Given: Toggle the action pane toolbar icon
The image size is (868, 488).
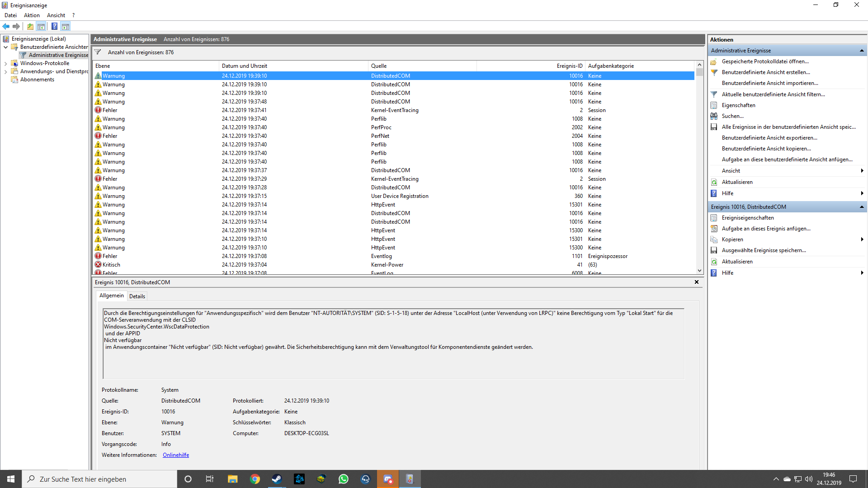Looking at the screenshot, I should pyautogui.click(x=66, y=26).
